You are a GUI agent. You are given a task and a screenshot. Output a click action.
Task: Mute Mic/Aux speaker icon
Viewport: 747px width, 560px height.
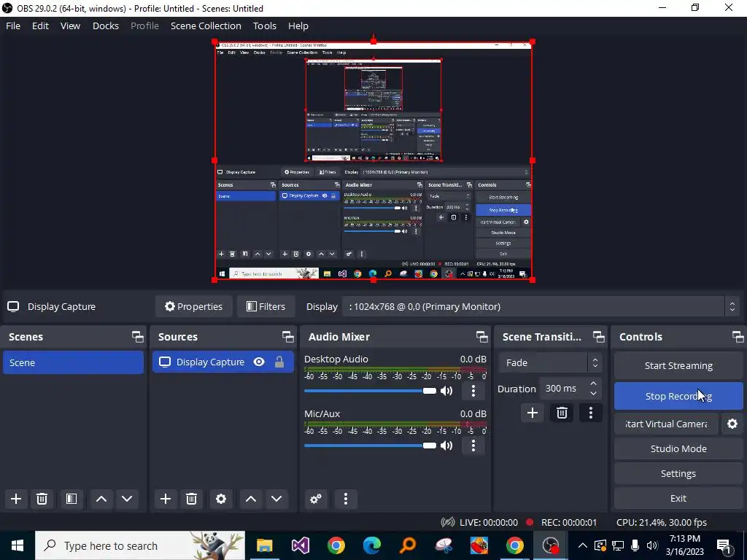[446, 446]
